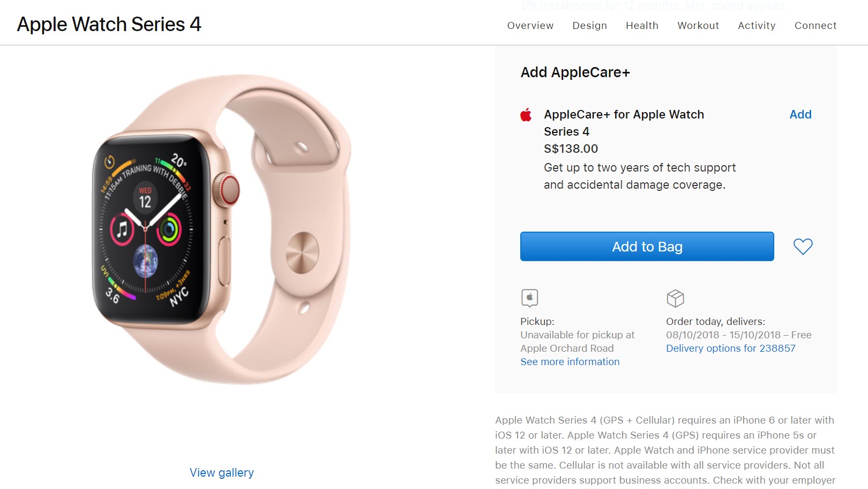Open the Health tab
This screenshot has width=868, height=489.
pyautogui.click(x=642, y=25)
